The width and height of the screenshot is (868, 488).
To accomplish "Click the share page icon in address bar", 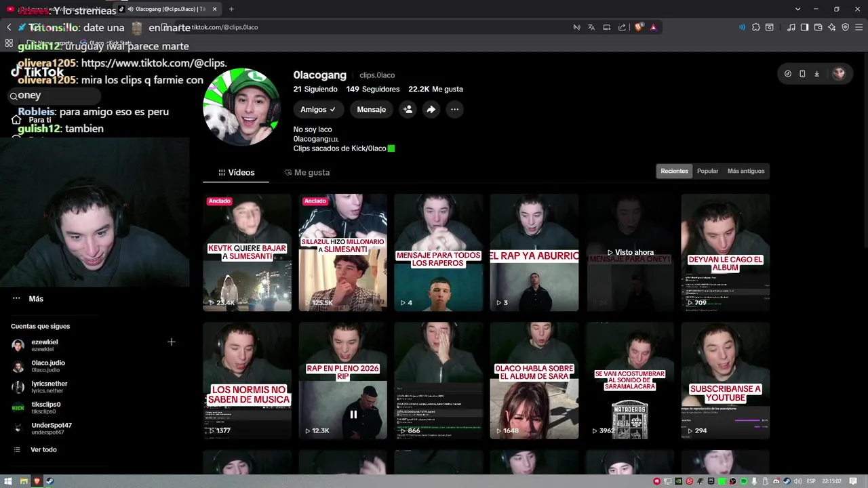I will (622, 27).
